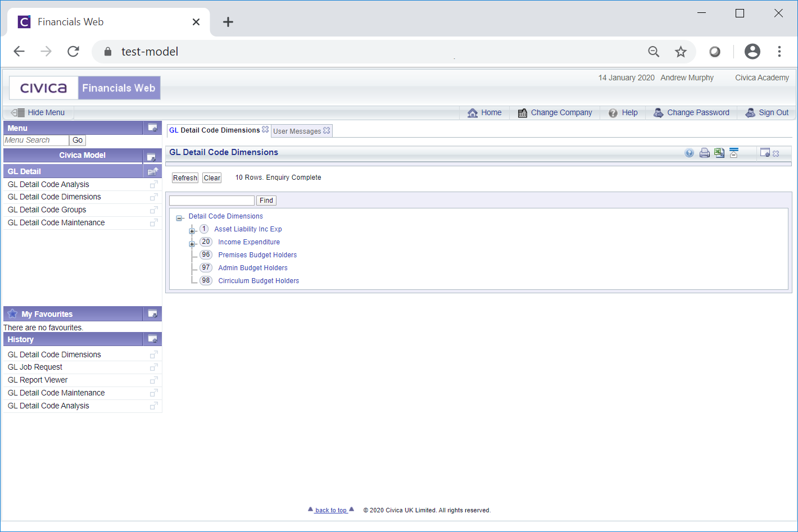The width and height of the screenshot is (798, 532).
Task: Select Income Expenditure dimension
Action: point(249,242)
